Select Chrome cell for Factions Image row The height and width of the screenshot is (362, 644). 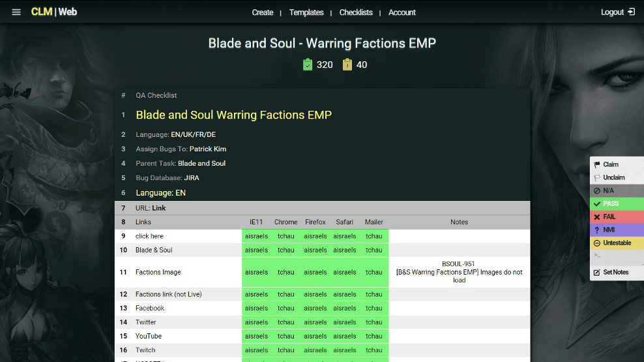click(286, 272)
